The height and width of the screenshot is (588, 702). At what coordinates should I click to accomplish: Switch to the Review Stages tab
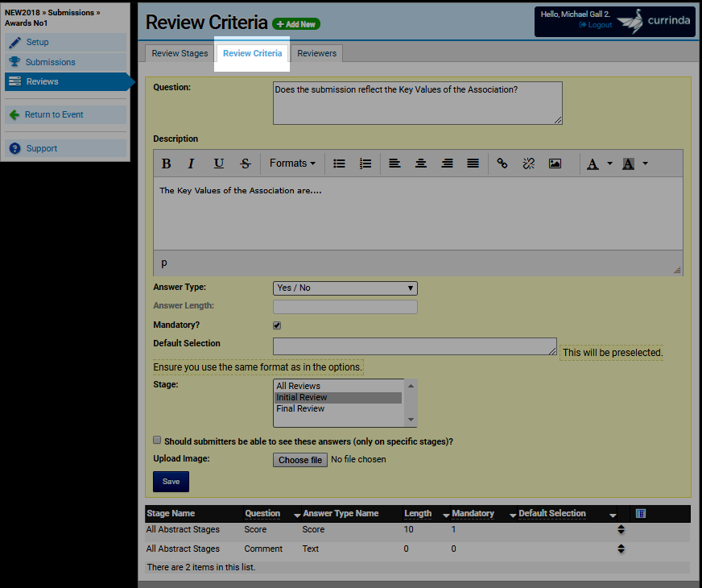pyautogui.click(x=180, y=53)
